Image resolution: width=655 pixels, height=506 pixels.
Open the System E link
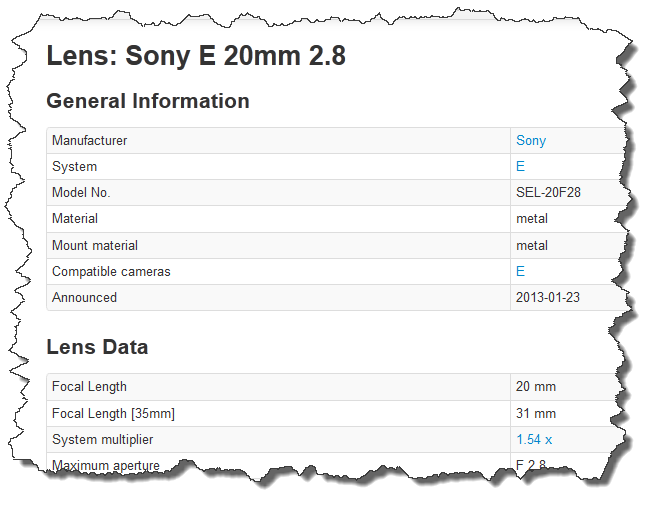click(520, 166)
